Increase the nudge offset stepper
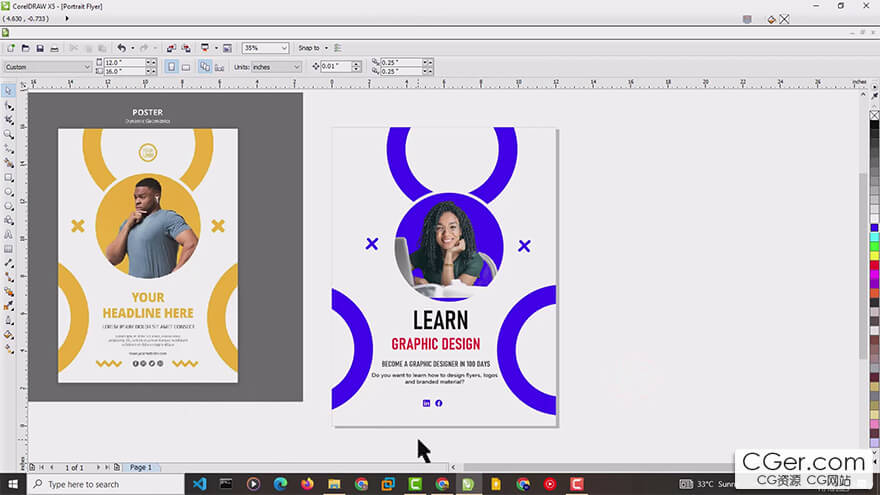The height and width of the screenshot is (495, 880). [356, 64]
